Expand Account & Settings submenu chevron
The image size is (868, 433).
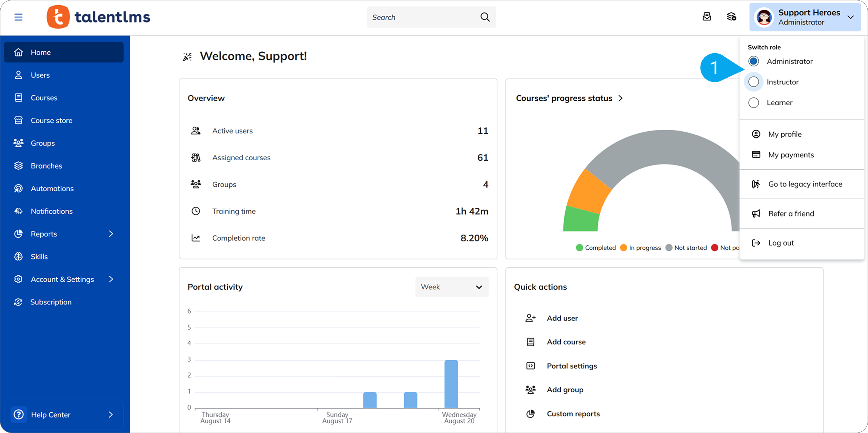coord(111,279)
